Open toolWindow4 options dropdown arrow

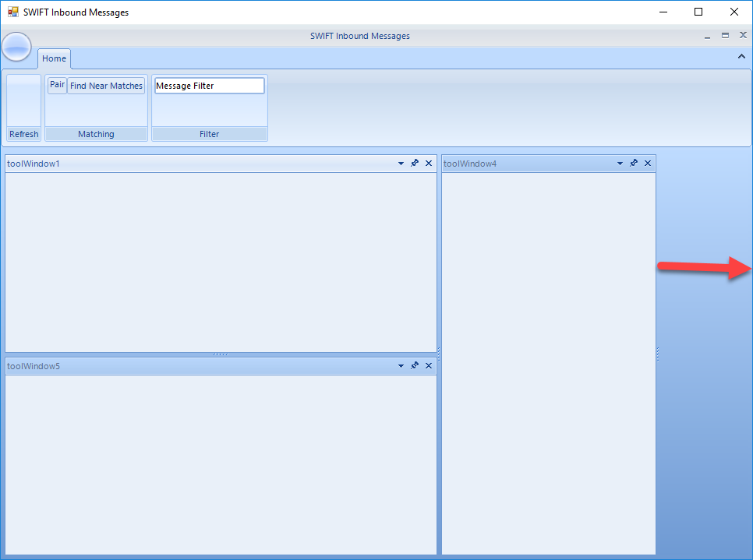pos(620,164)
